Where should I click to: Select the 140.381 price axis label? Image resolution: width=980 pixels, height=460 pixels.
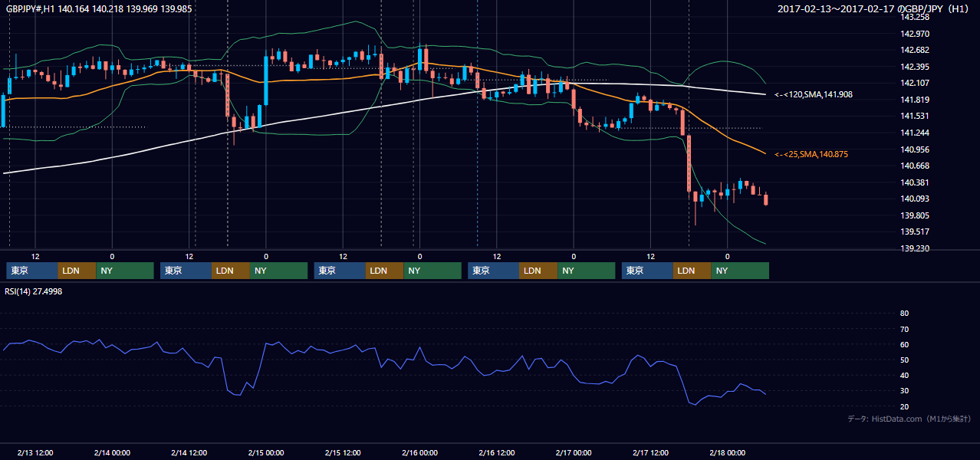pyautogui.click(x=915, y=182)
